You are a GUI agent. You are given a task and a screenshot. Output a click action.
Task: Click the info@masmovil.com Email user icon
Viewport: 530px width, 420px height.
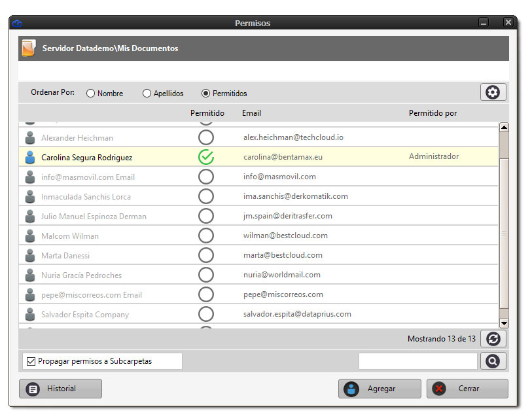(x=30, y=177)
